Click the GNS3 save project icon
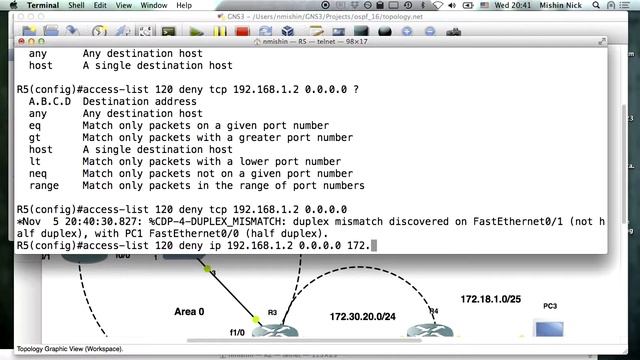This screenshot has width=640, height=360. tap(73, 31)
